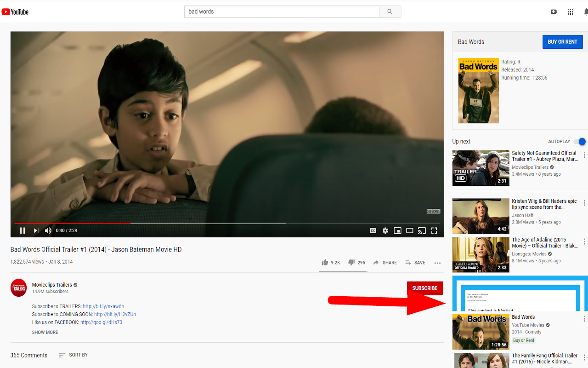Open the goo.gl/dHs73 Facebook link

101,322
